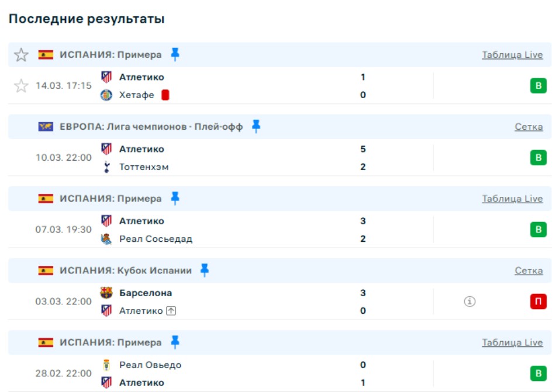Viewport: 559px width, 392px height.
Task: Open Сетка link for Champions League
Action: [x=528, y=127]
